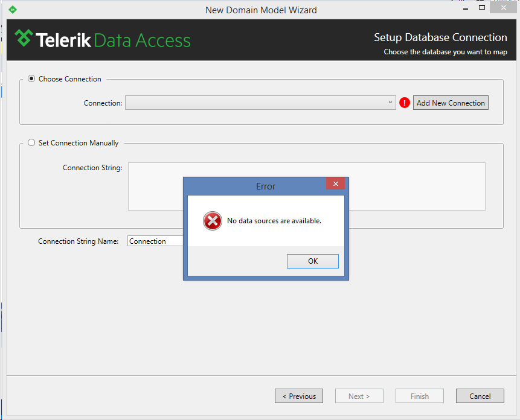Click the Next button
The image size is (520, 420).
tap(359, 396)
